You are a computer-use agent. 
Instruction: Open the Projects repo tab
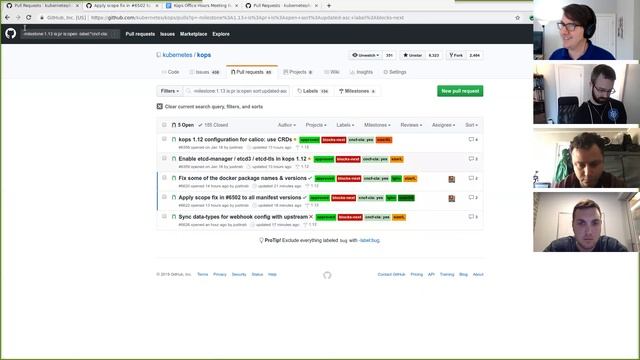(x=298, y=72)
